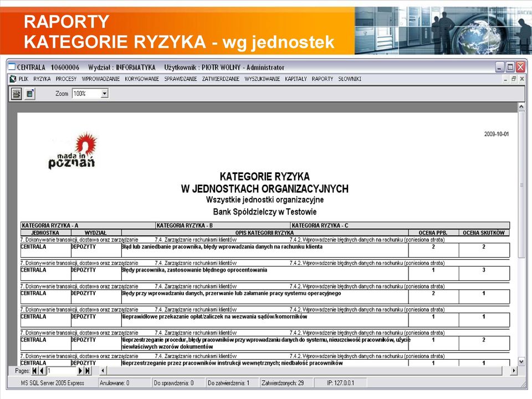Close the inner report document window
The height and width of the screenshot is (399, 532).
(522, 79)
